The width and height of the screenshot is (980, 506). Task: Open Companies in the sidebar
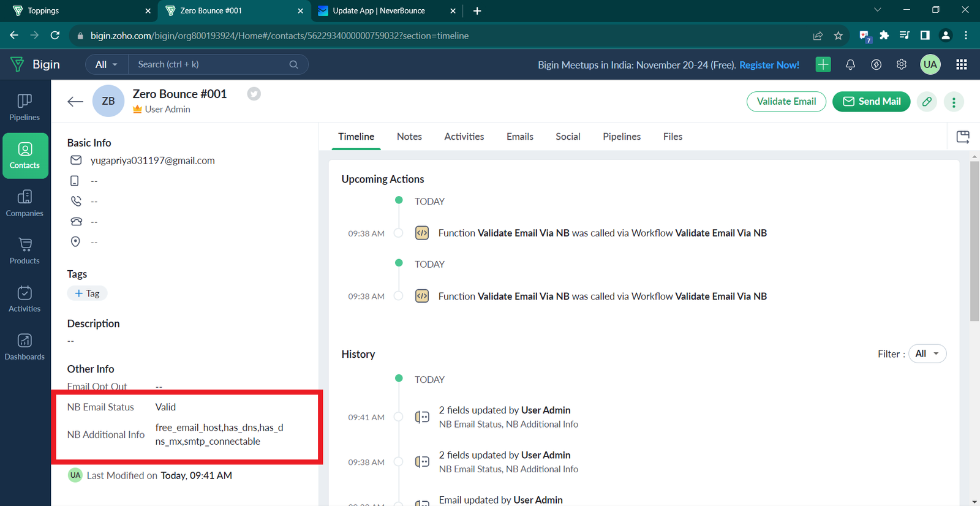(24, 203)
